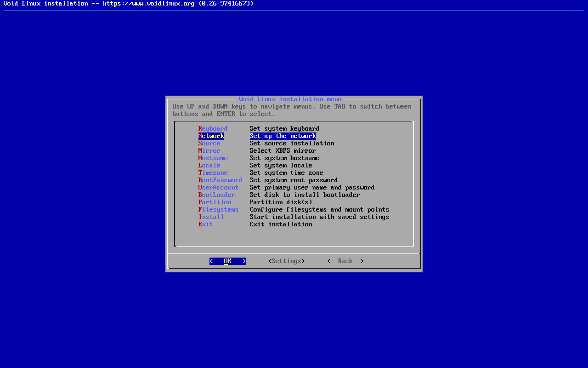Open the RootPassword option
588x368 pixels.
point(220,180)
